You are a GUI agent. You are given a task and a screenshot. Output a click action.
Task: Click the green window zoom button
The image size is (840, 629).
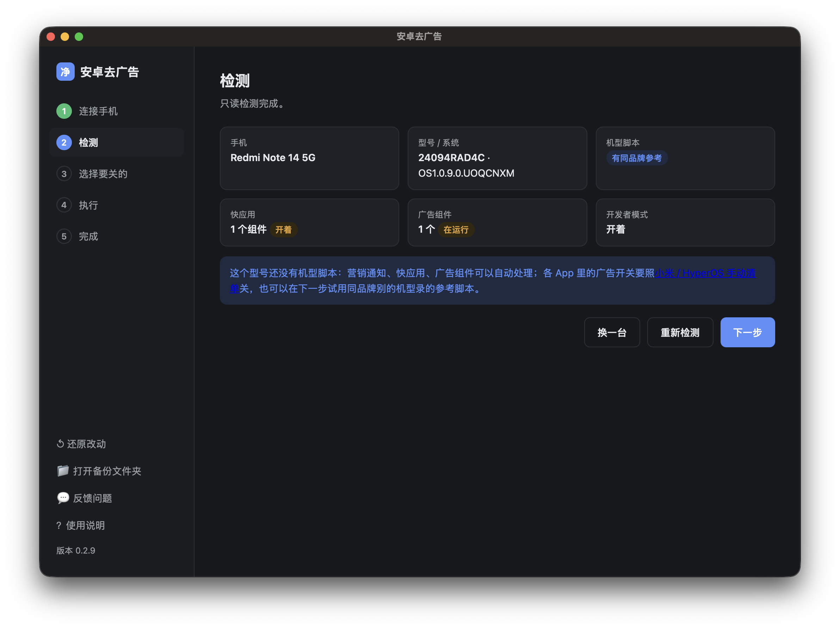tap(79, 36)
